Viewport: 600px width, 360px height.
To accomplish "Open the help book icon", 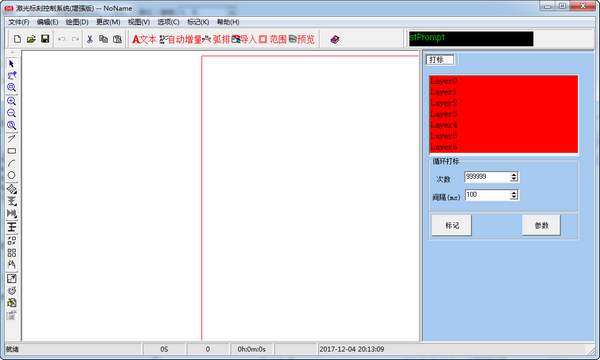I will (335, 39).
